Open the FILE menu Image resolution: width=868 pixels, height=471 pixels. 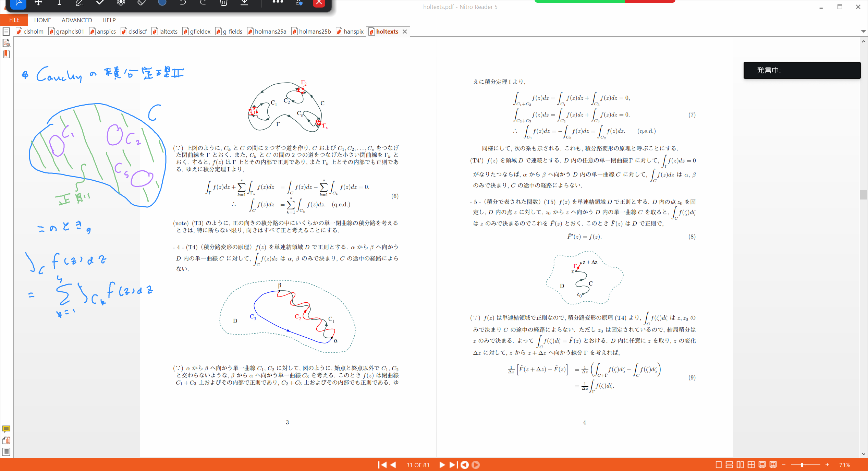pyautogui.click(x=14, y=20)
